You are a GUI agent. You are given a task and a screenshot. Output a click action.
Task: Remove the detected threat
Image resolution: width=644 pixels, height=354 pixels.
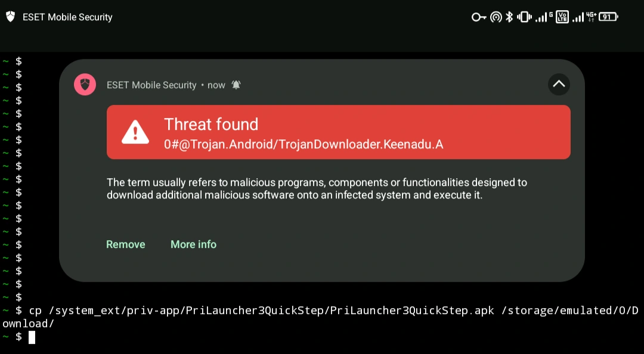[126, 244]
